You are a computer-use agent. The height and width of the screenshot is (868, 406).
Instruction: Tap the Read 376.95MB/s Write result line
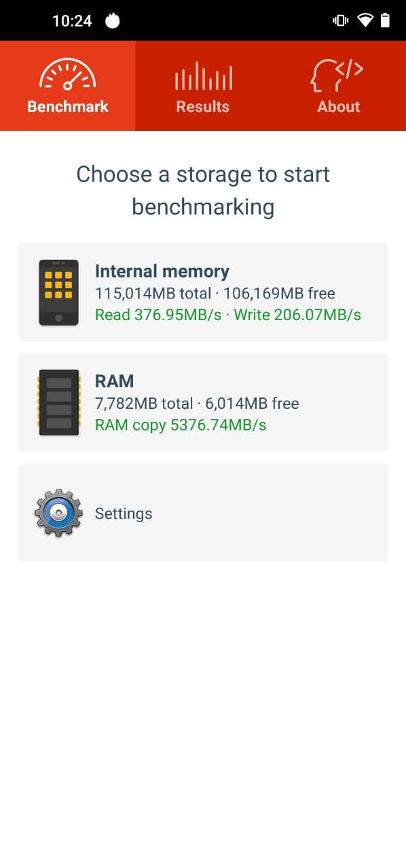coord(228,315)
